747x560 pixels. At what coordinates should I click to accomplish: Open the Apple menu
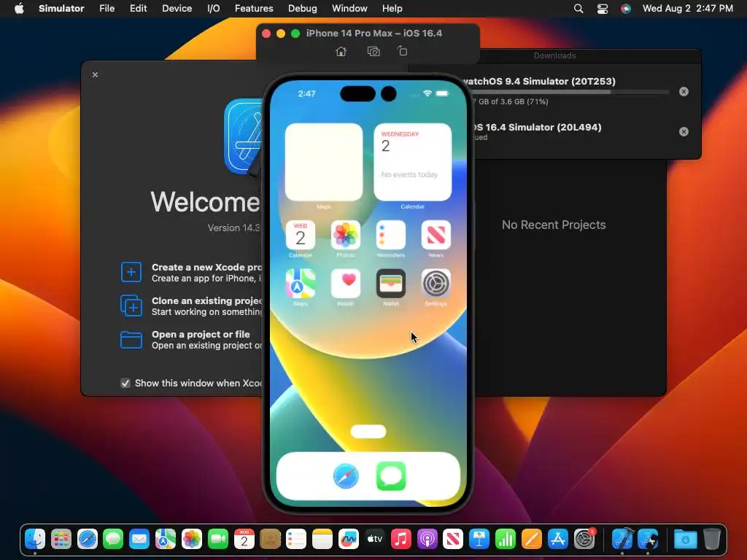(19, 8)
